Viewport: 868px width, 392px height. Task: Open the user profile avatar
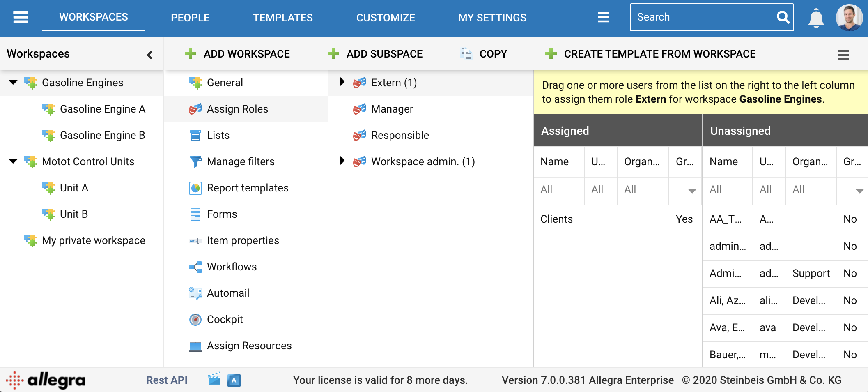click(x=849, y=18)
